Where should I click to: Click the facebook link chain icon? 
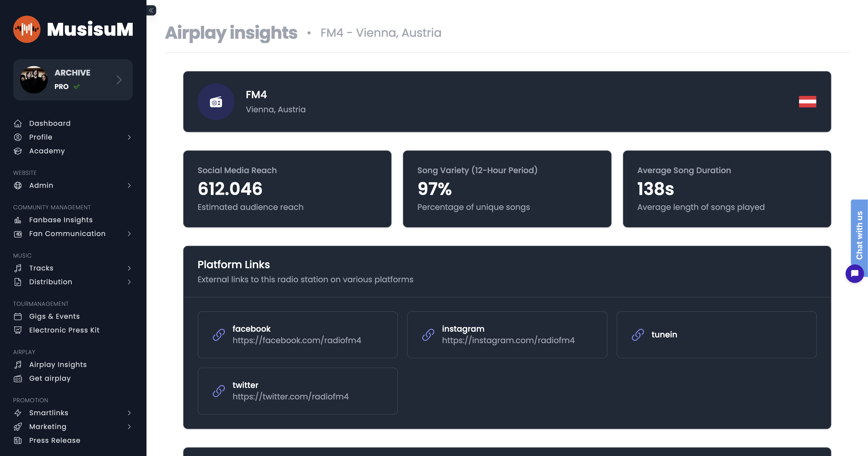click(219, 335)
